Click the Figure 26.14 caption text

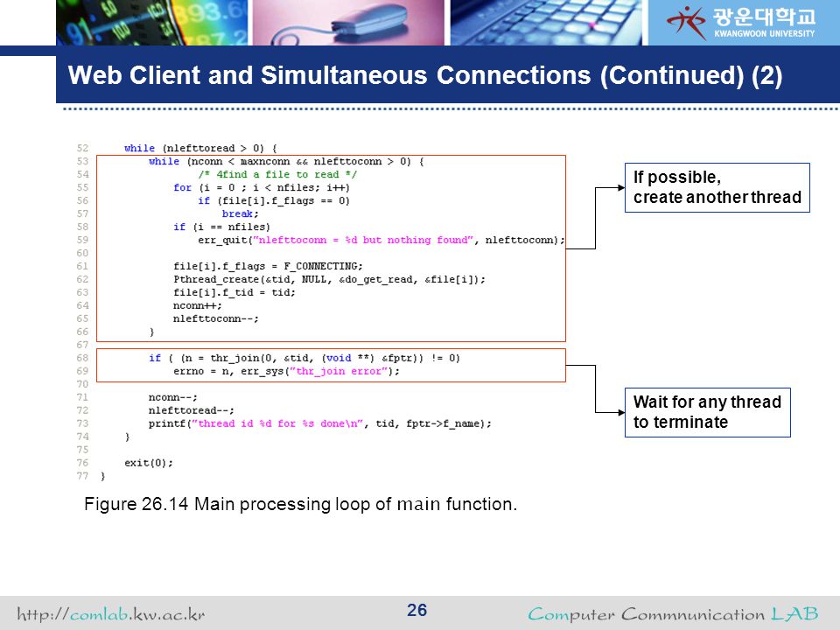[x=300, y=504]
